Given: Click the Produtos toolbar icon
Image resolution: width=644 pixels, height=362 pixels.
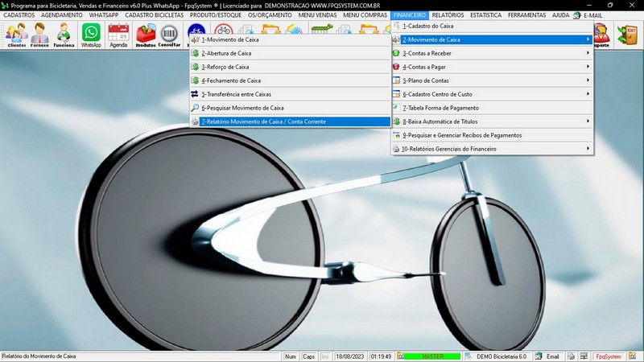Looking at the screenshot, I should (146, 35).
